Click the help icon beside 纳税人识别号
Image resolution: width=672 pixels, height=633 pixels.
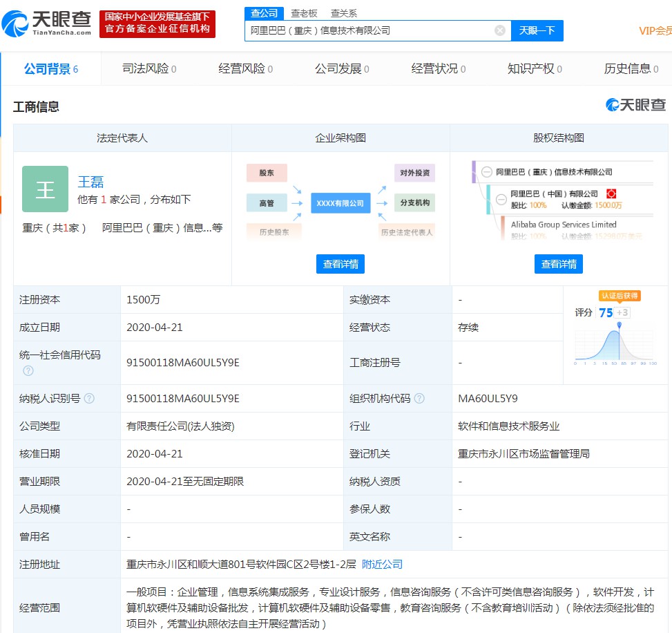pyautogui.click(x=89, y=399)
